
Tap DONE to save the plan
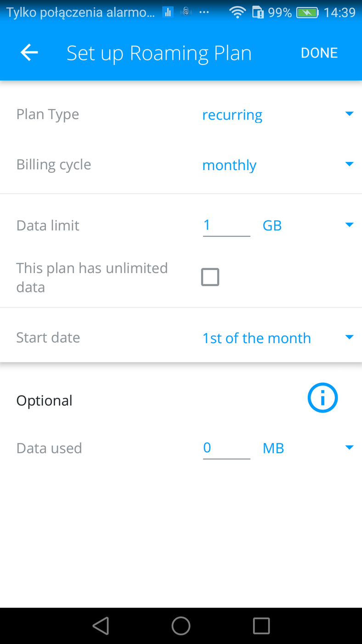(319, 53)
